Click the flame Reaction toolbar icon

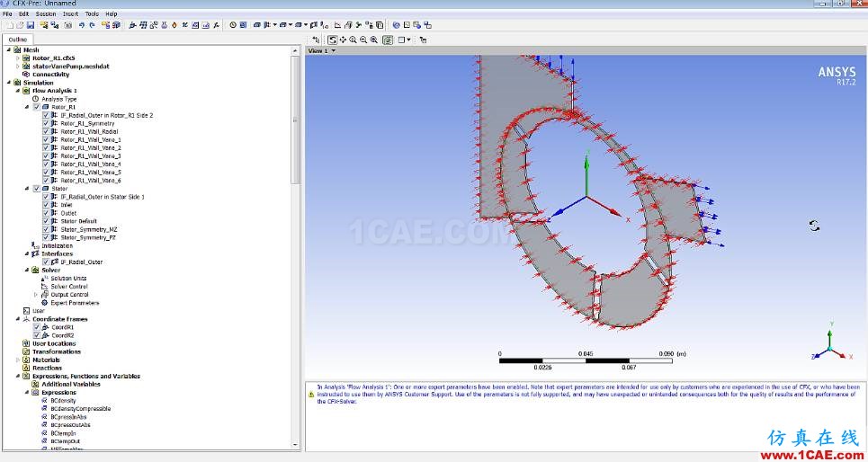[174, 25]
